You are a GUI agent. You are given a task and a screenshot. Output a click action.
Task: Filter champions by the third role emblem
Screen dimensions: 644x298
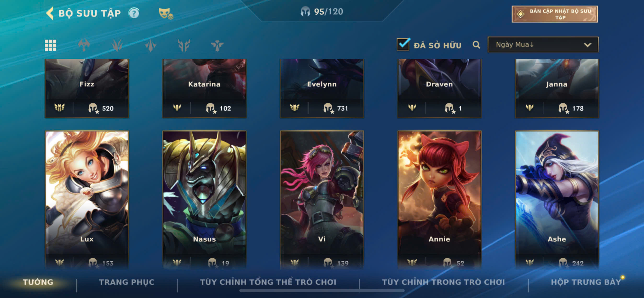click(x=150, y=45)
